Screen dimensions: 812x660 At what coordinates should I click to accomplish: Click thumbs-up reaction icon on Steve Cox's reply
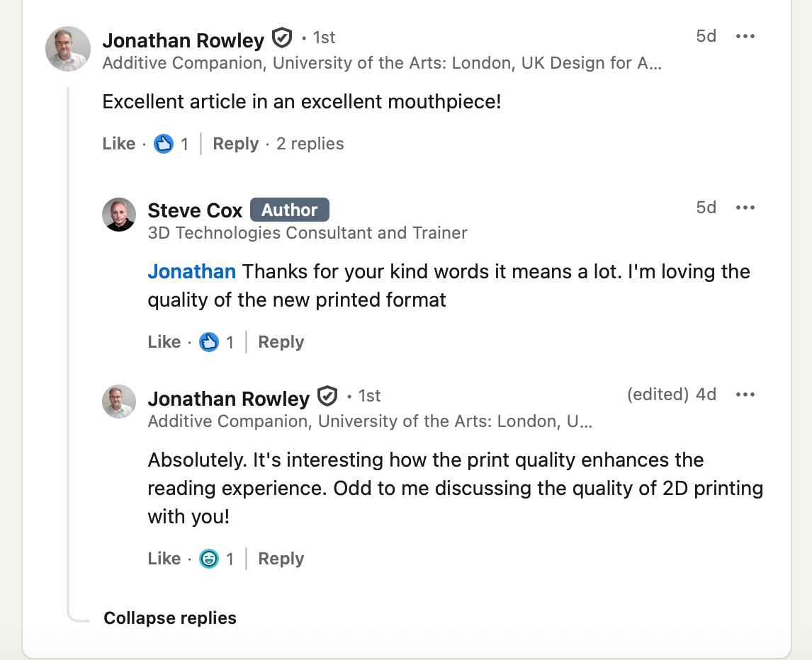(x=209, y=343)
